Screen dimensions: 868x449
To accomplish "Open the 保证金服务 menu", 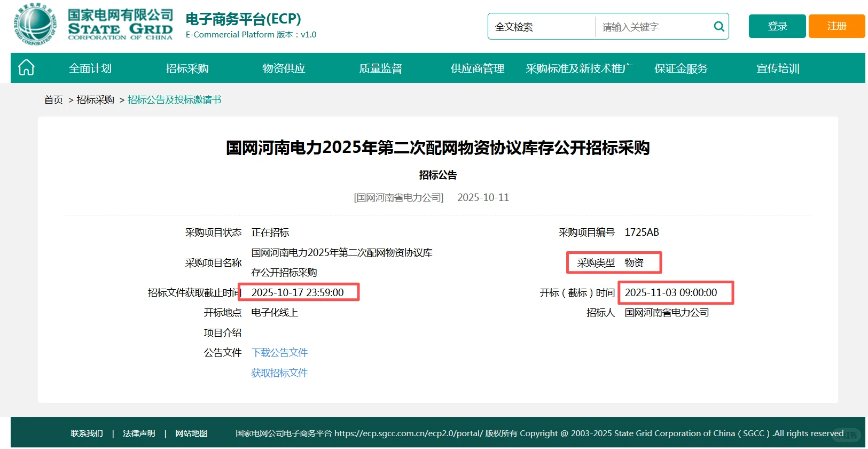I will (x=681, y=68).
